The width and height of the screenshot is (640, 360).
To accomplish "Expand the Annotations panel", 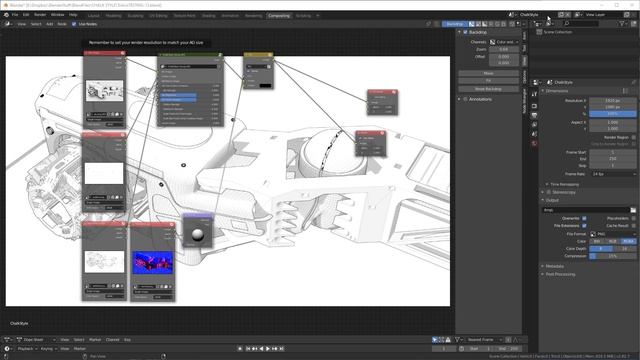I will click(459, 99).
